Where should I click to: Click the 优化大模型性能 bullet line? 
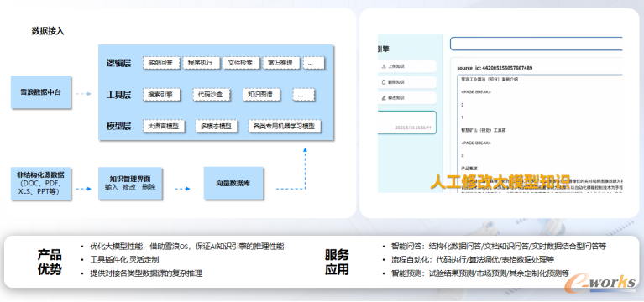pos(187,247)
